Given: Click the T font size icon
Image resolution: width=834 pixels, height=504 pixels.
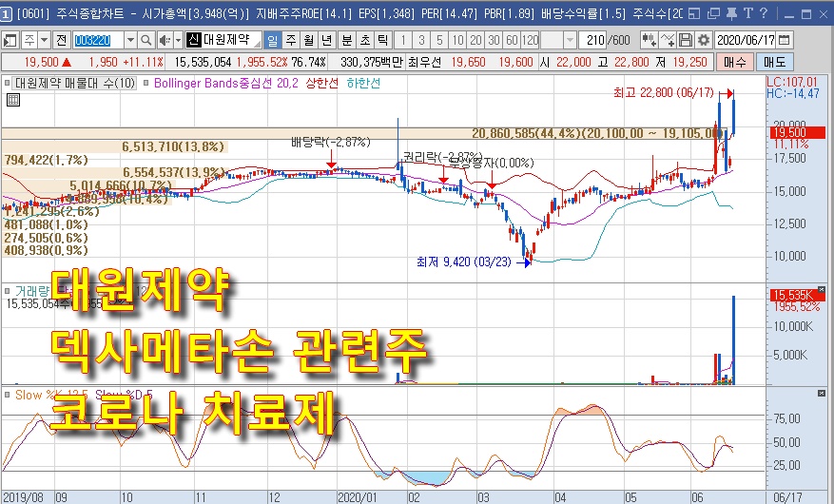Looking at the screenshot, I should 748,14.
